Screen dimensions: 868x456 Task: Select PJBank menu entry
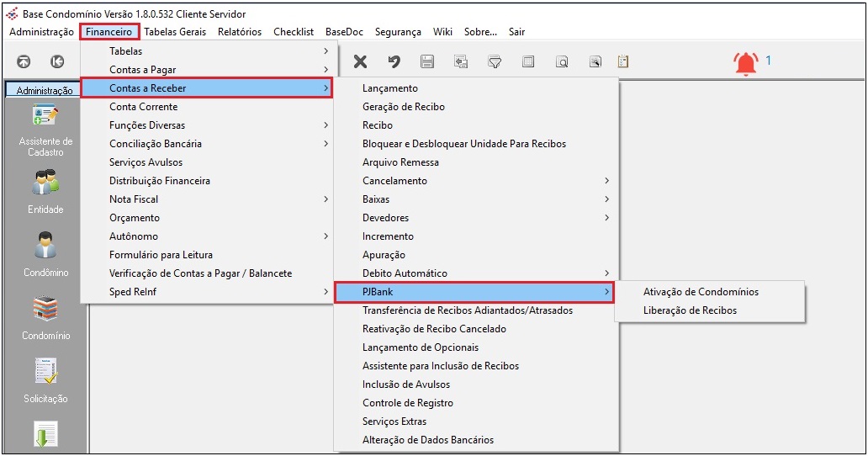[476, 292]
